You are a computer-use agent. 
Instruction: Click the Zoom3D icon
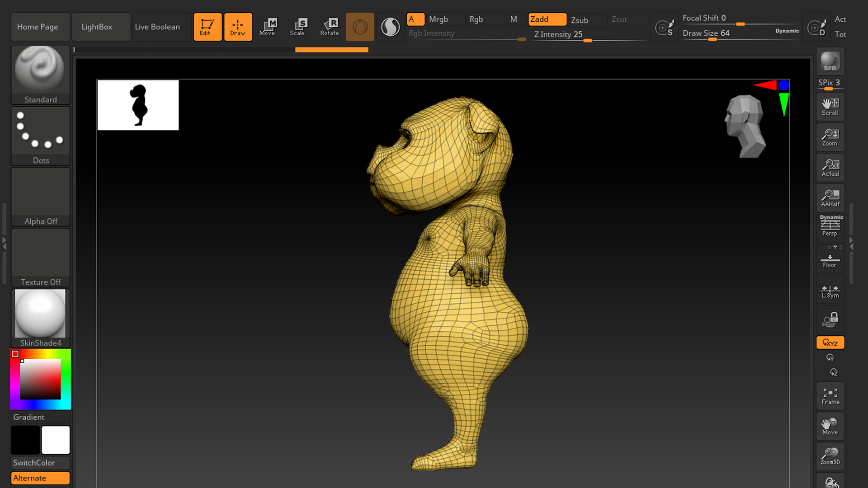(830, 456)
